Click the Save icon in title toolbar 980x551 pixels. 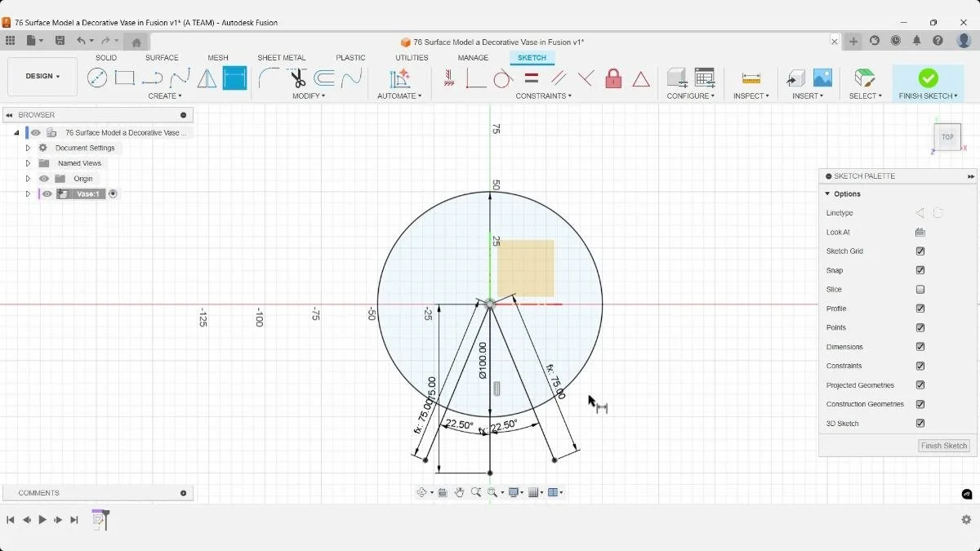60,41
